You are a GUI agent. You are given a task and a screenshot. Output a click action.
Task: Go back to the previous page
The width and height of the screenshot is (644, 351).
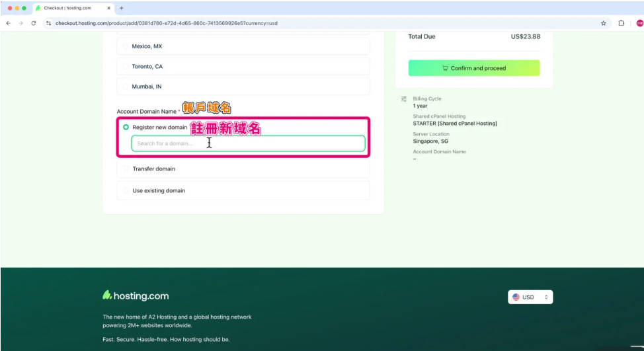tap(8, 23)
